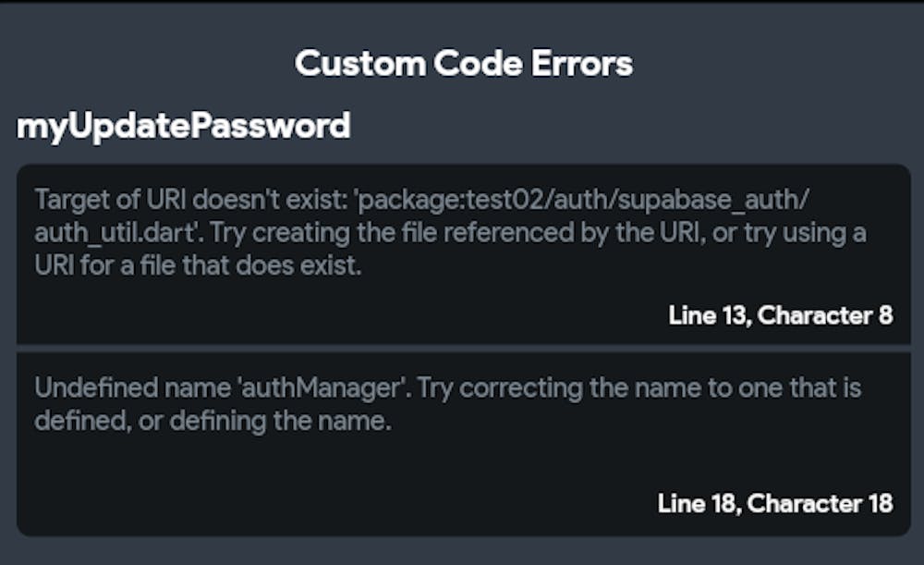Click the divider between the two errors
Viewport: 924px width, 565px height.
tap(463, 348)
